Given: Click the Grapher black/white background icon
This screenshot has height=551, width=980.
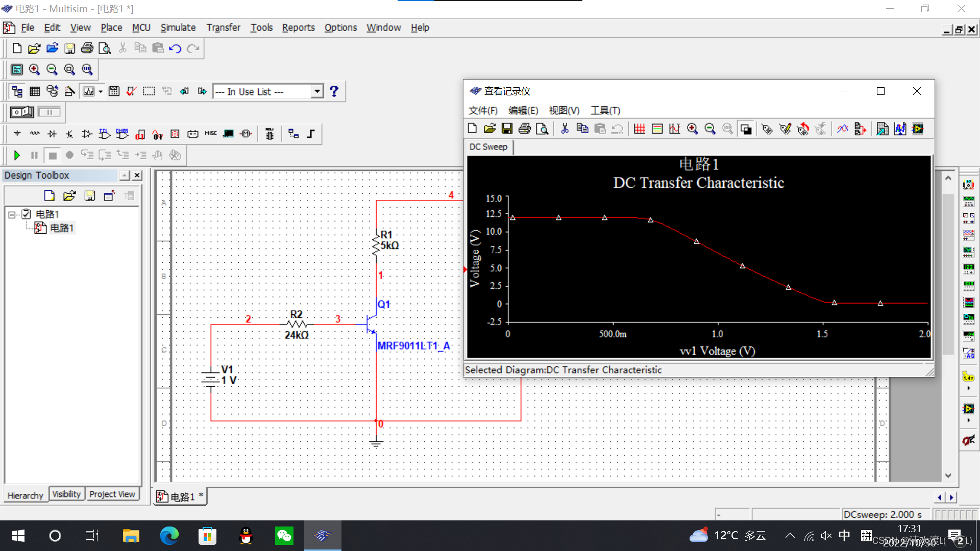Looking at the screenshot, I should coord(746,129).
